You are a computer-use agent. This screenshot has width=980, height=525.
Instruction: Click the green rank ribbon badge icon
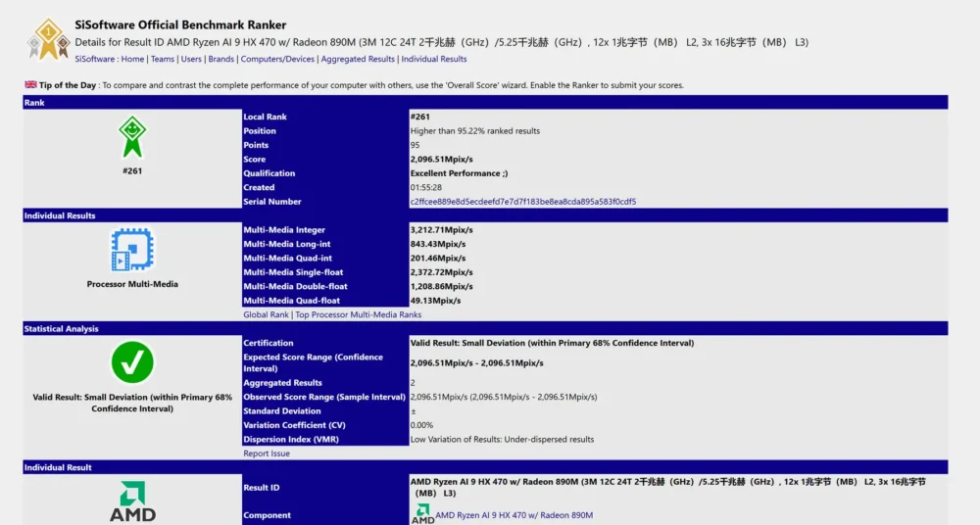[132, 137]
